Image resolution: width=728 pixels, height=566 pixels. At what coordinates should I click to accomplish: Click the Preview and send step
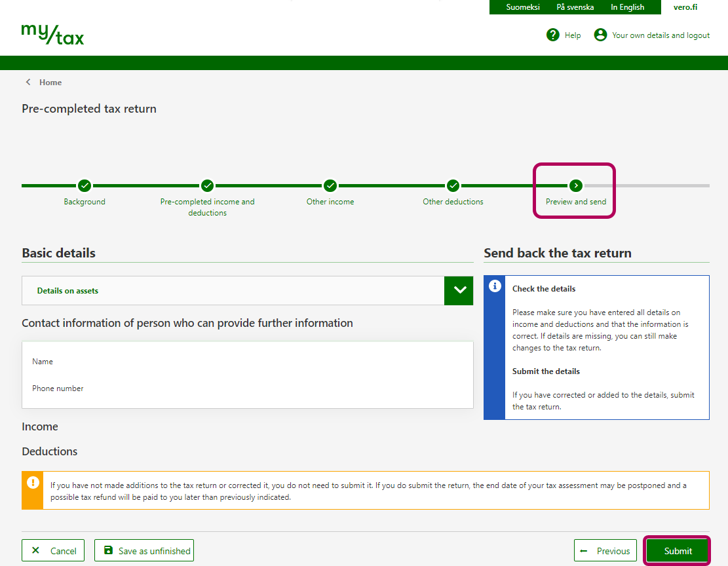[x=575, y=186]
